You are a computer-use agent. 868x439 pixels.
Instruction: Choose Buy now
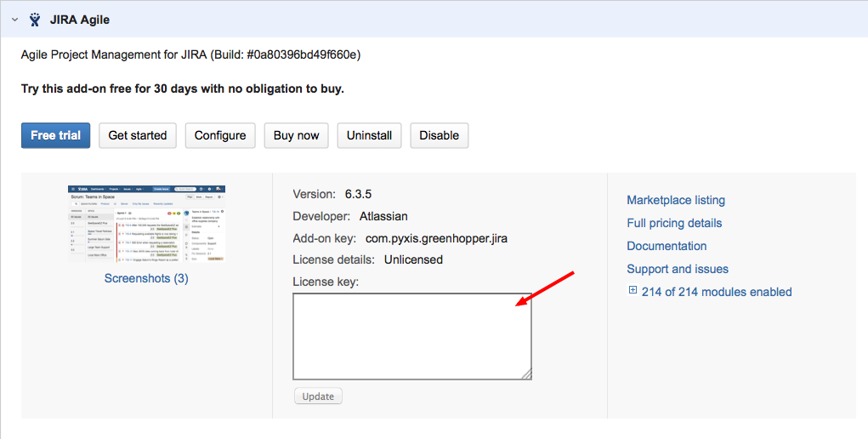pos(296,136)
